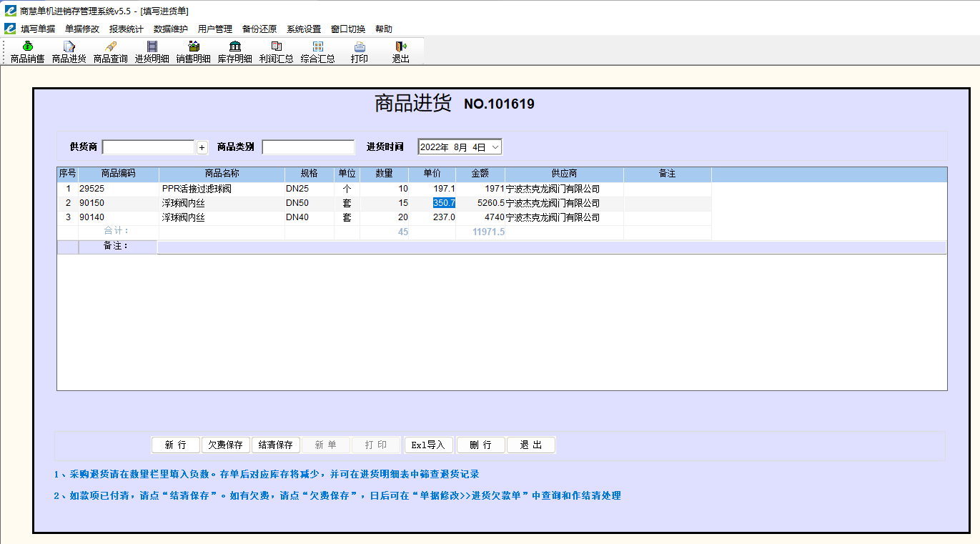Open the 报表统计 menu
This screenshot has height=544, width=980.
pyautogui.click(x=127, y=29)
